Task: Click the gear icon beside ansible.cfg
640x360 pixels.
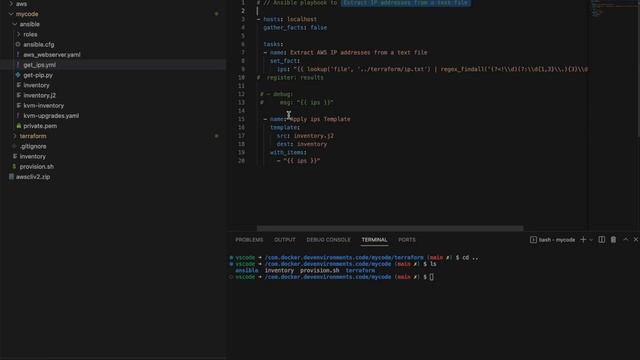Action: pos(18,44)
